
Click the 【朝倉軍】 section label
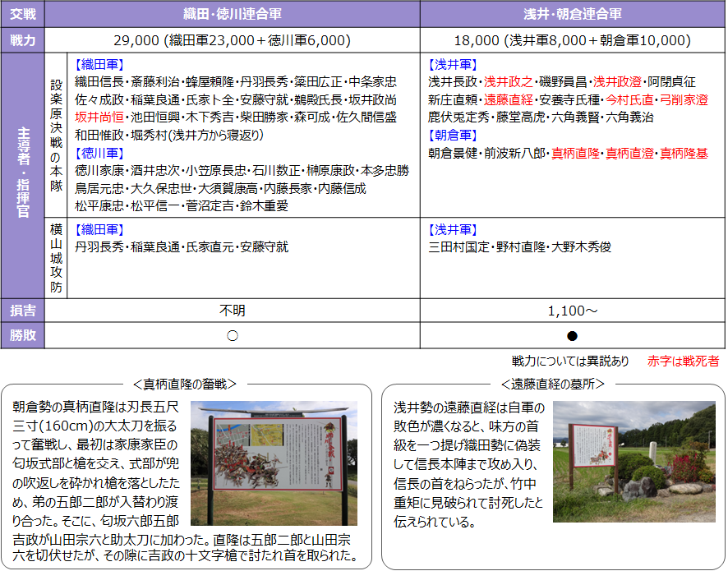[452, 135]
